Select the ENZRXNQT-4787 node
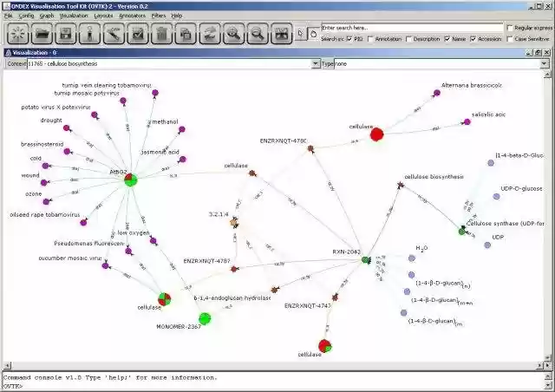555x392 pixels. point(233,269)
